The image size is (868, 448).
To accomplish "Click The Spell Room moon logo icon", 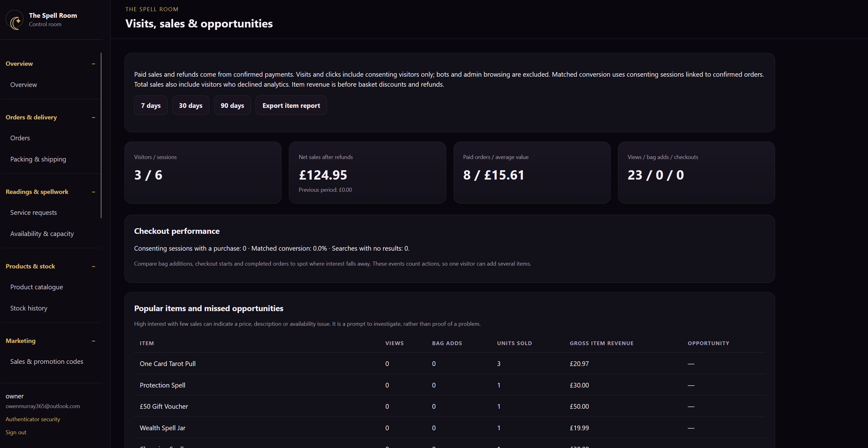I will [x=14, y=20].
